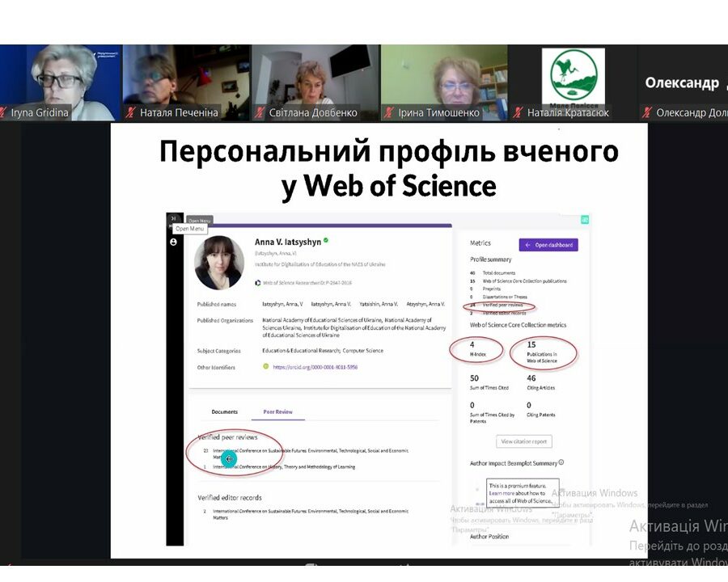
Task: Click the back arrow inside the Open dashboard button
Action: [x=527, y=244]
